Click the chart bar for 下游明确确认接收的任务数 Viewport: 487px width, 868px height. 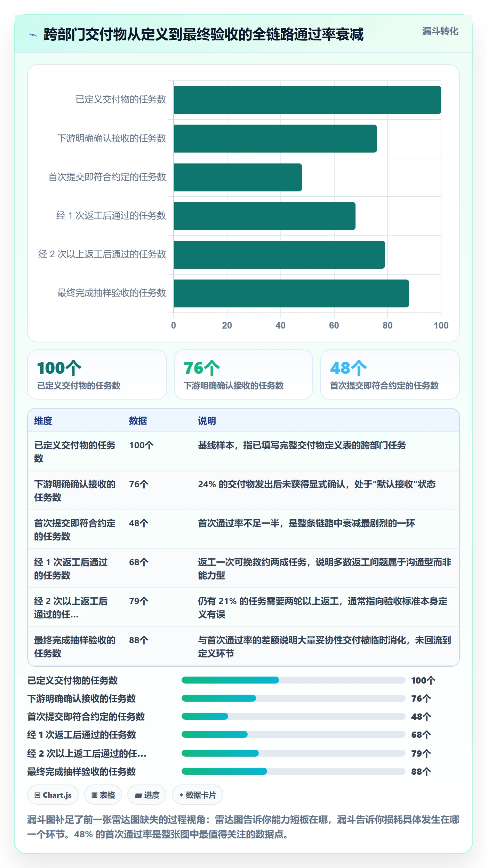point(275,139)
